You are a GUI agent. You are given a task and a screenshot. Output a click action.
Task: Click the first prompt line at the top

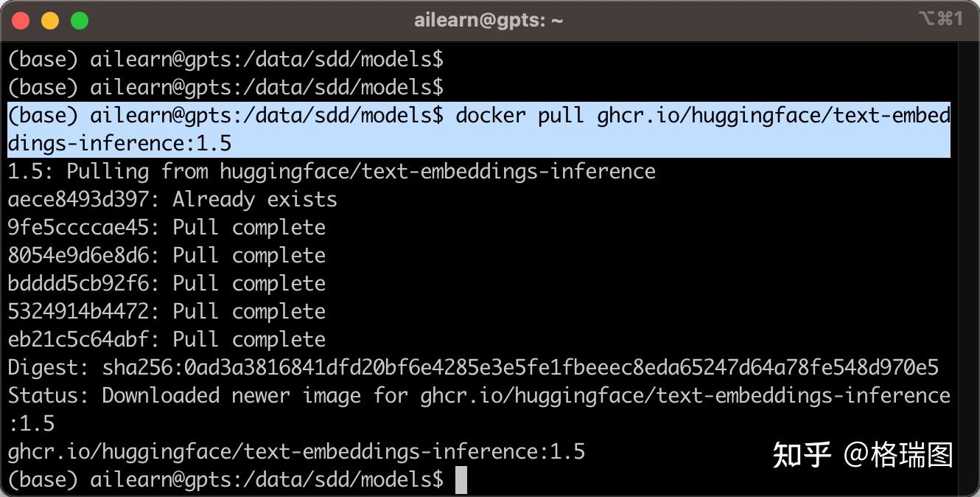[225, 59]
